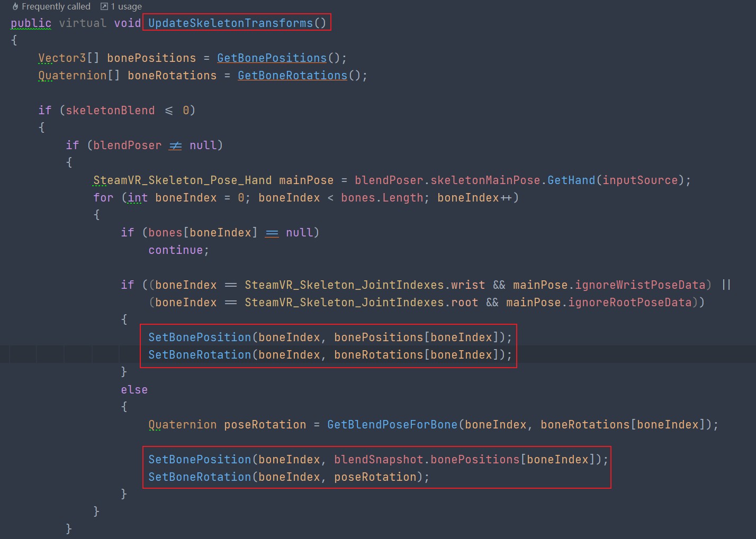Click boneIndex++ in the for loop
756x539 pixels.
tap(475, 197)
